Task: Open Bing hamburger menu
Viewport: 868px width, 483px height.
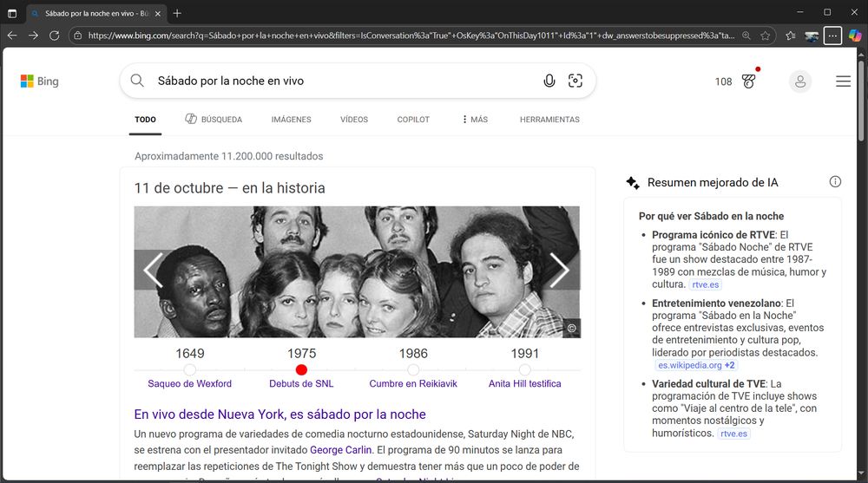Action: coord(843,82)
